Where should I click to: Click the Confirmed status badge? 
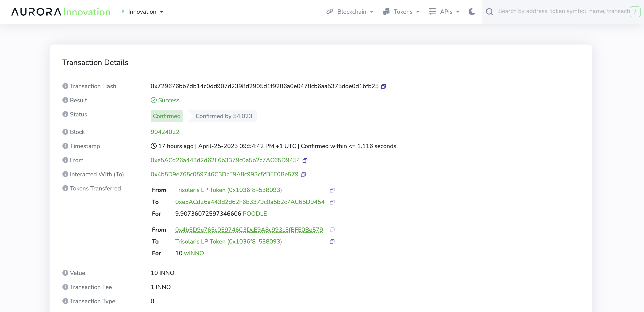(166, 116)
